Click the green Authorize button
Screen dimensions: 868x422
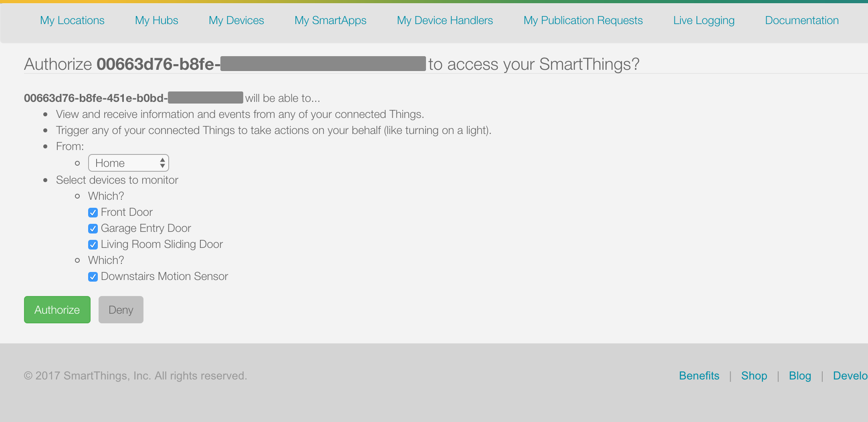tap(57, 310)
